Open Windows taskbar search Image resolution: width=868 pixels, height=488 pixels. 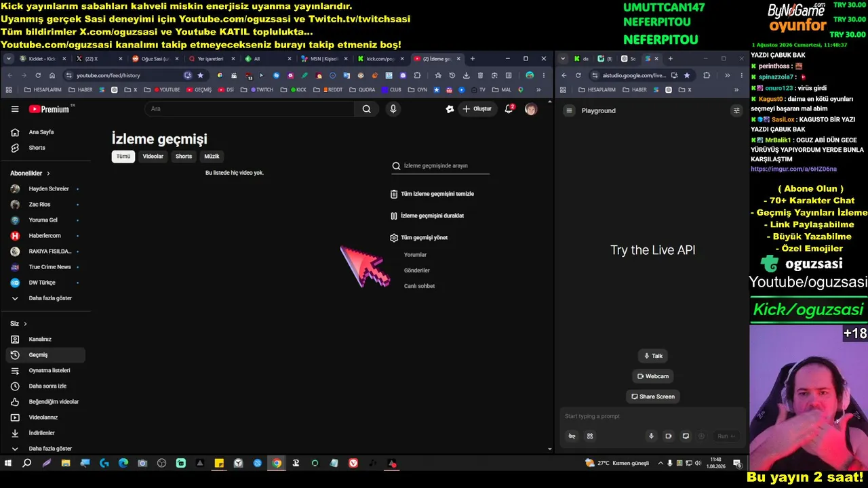tap(27, 464)
